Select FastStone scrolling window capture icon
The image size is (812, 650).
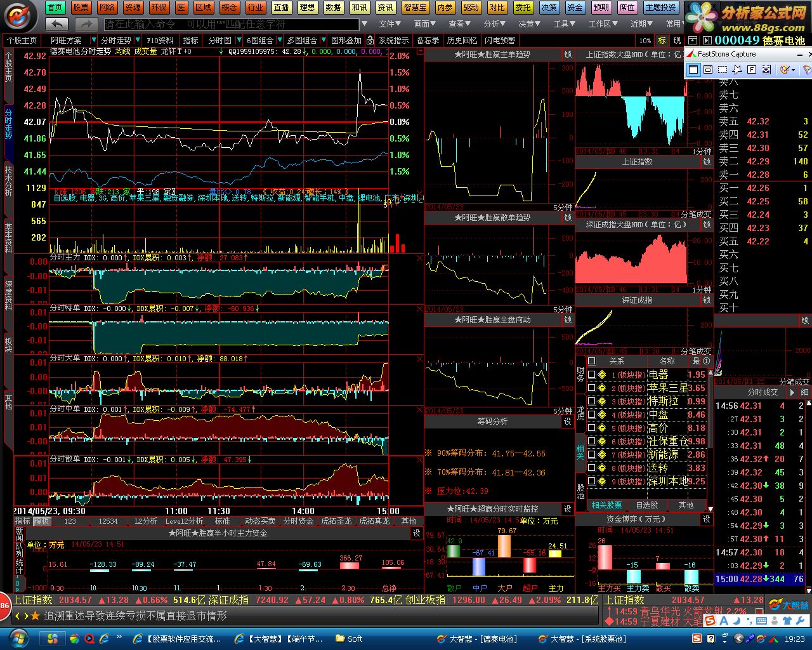[766, 70]
